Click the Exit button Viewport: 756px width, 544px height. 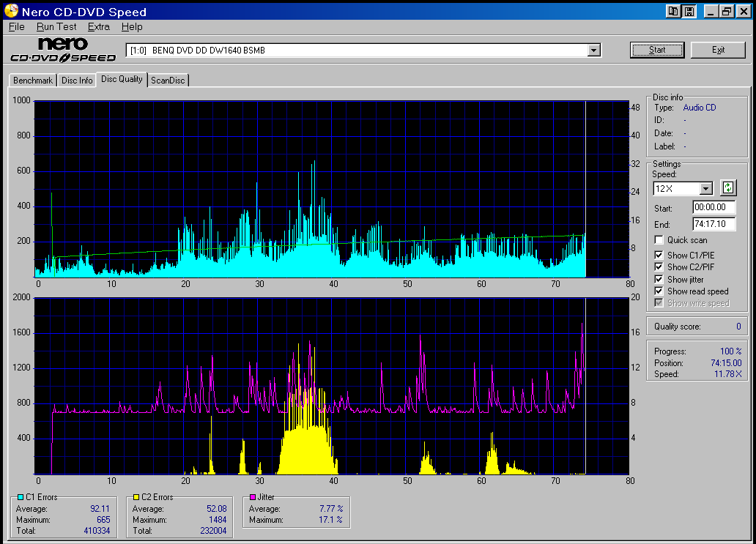718,50
